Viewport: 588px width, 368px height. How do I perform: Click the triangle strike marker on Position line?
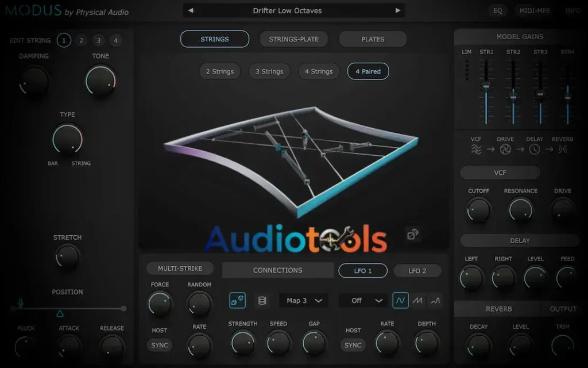pos(60,313)
